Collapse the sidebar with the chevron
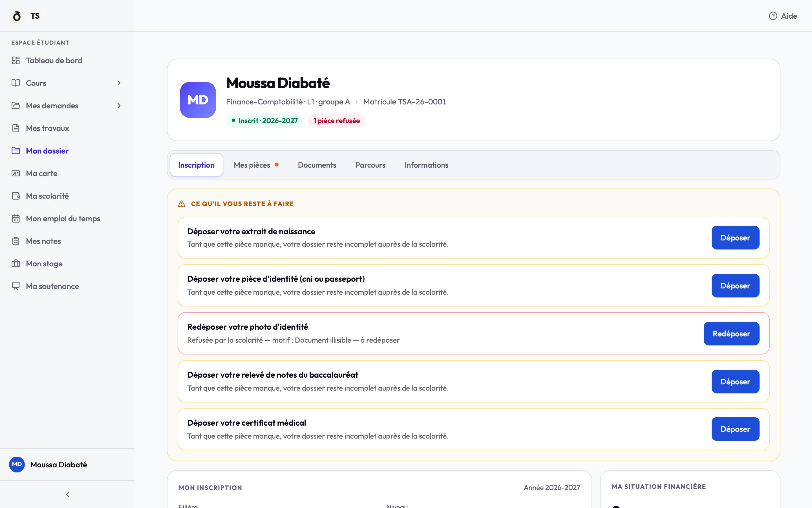 coord(68,494)
